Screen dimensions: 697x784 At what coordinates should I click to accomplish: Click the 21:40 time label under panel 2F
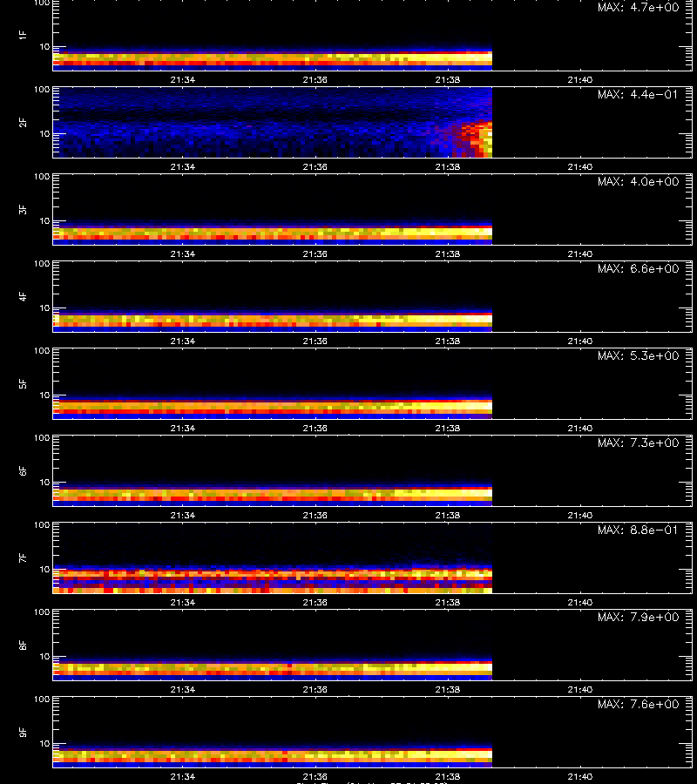[580, 166]
